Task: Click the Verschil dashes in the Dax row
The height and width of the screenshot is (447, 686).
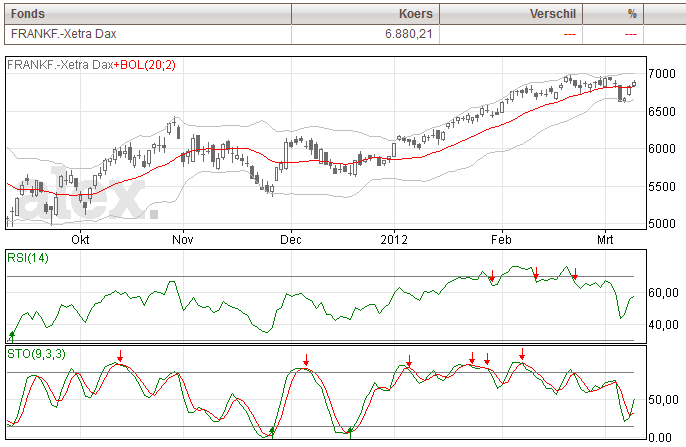Action: pos(570,34)
